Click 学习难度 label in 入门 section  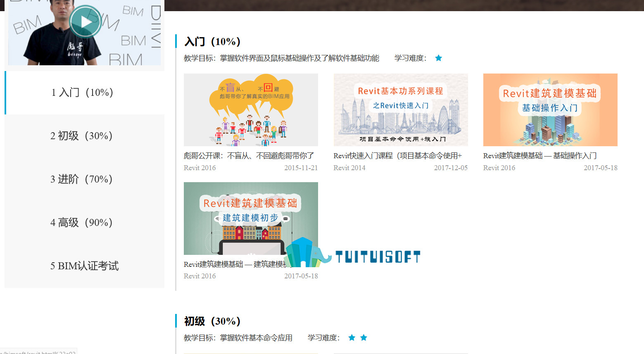[x=411, y=58]
